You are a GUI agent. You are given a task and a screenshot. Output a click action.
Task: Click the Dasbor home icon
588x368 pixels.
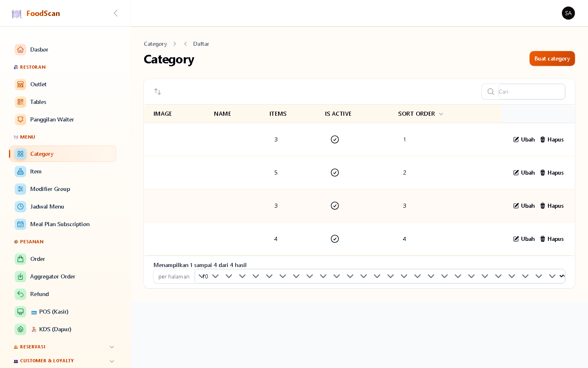click(x=20, y=49)
